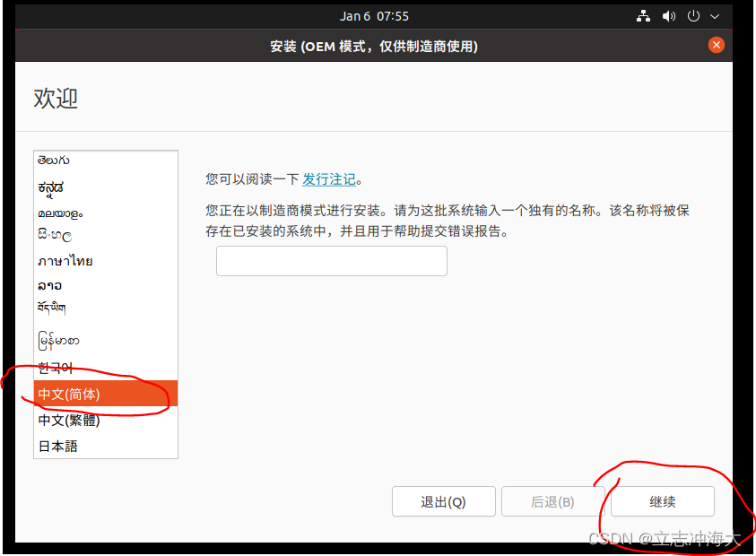Select Korean language 한국어 in list
Viewport: 756px width, 556px height.
point(106,369)
